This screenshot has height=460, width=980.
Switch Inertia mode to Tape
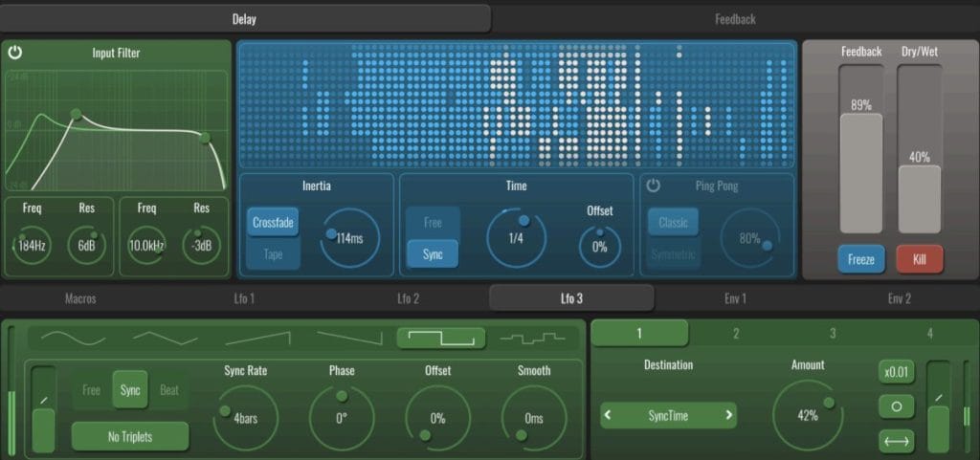click(273, 254)
